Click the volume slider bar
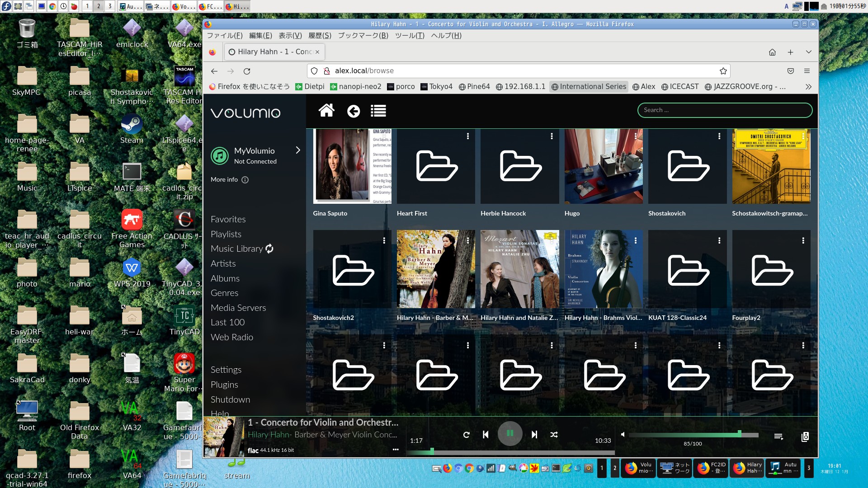The height and width of the screenshot is (488, 868). click(693, 435)
